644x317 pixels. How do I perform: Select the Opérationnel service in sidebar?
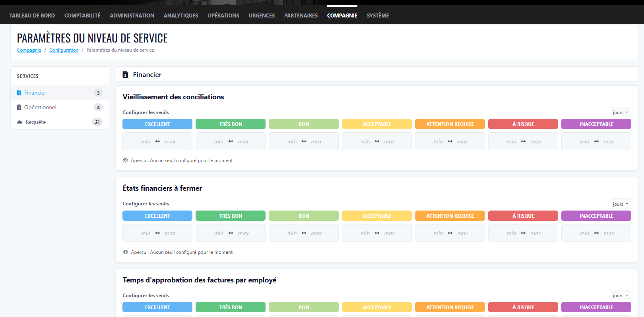60,107
